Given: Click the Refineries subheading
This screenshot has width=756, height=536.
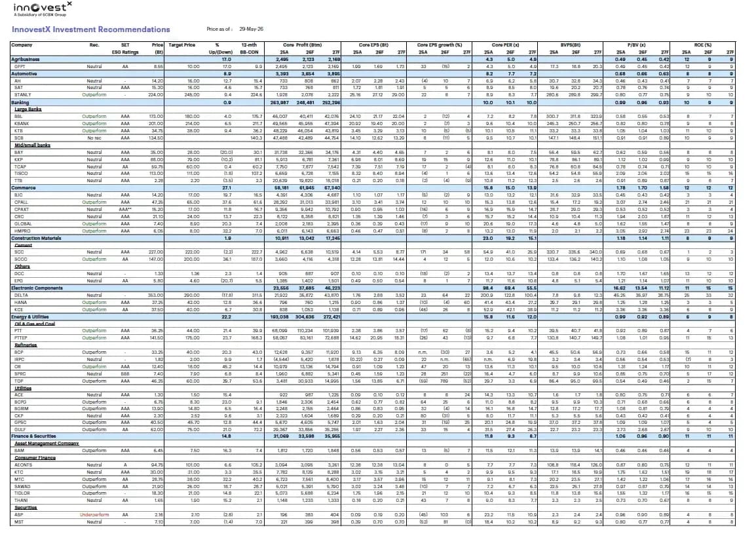Looking at the screenshot, I should coord(26,345).
